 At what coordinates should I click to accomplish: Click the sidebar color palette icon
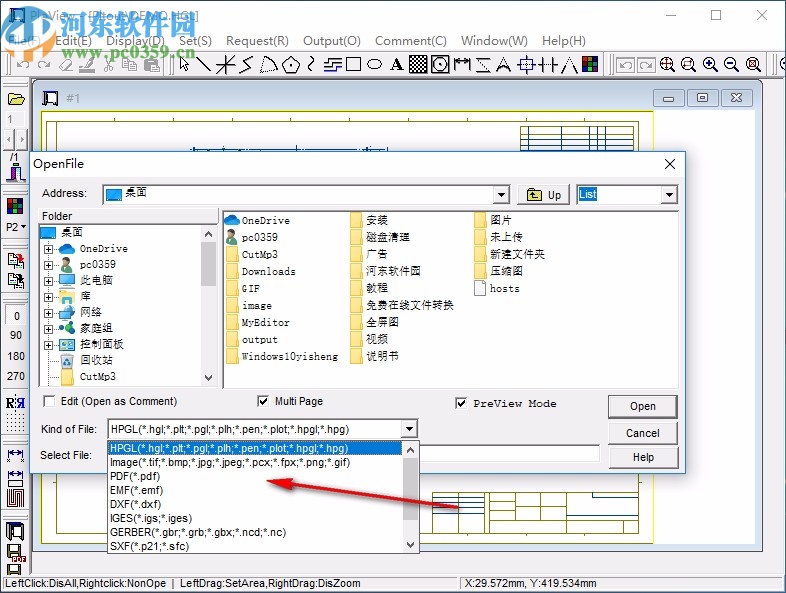15,206
